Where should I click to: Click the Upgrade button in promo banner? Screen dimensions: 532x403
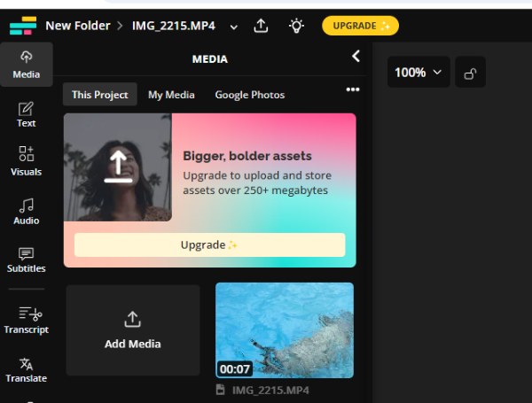point(209,244)
